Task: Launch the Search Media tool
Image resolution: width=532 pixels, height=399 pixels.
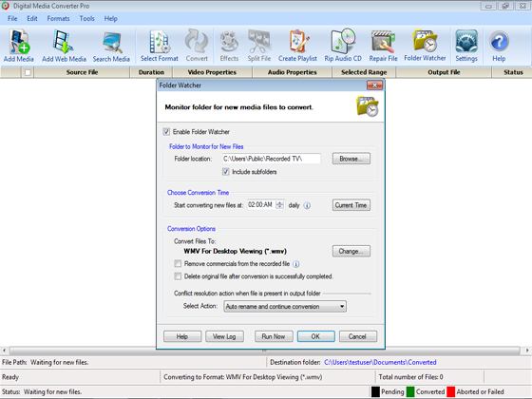Action: (111, 47)
